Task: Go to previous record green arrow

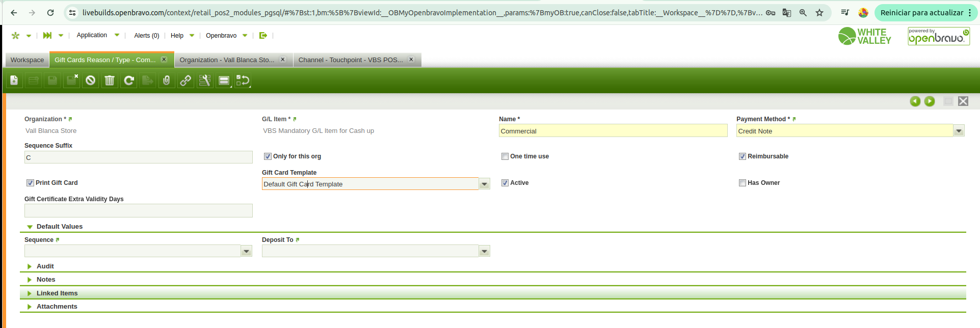Action: click(915, 101)
